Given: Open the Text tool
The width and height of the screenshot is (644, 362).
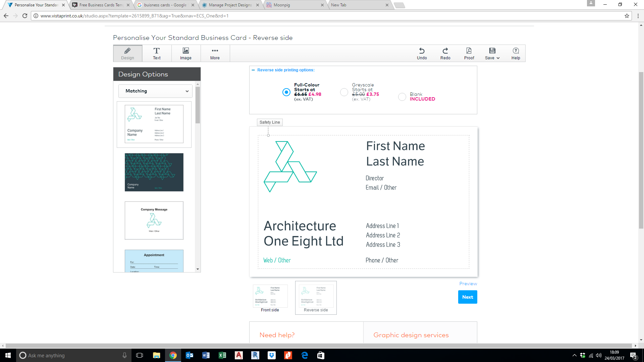Looking at the screenshot, I should pos(157,53).
